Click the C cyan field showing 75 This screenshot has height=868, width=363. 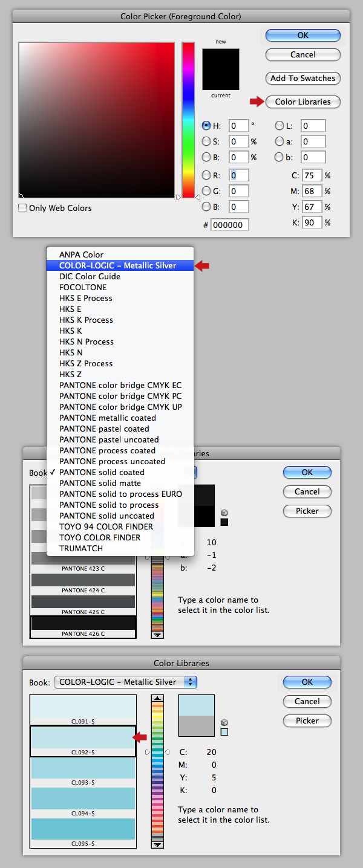[312, 175]
